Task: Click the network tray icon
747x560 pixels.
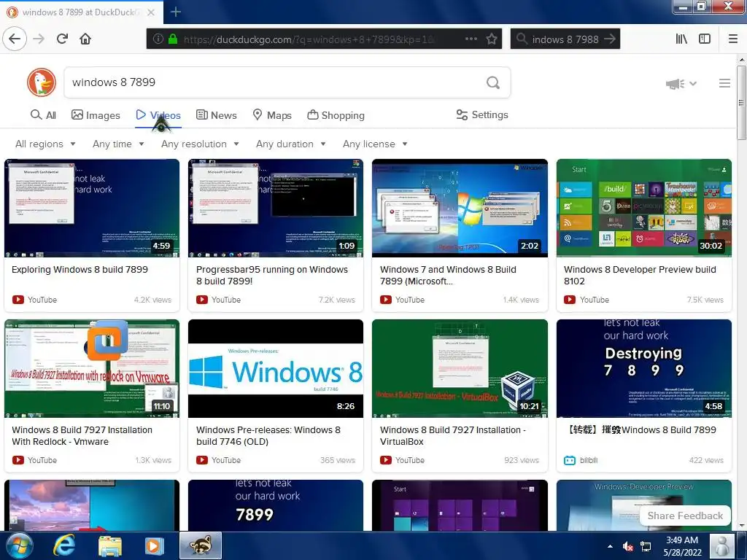Action: [x=646, y=546]
